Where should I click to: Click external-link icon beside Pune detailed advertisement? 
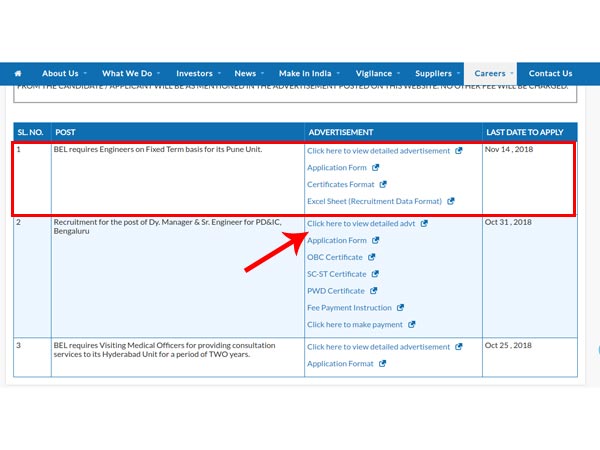458,151
